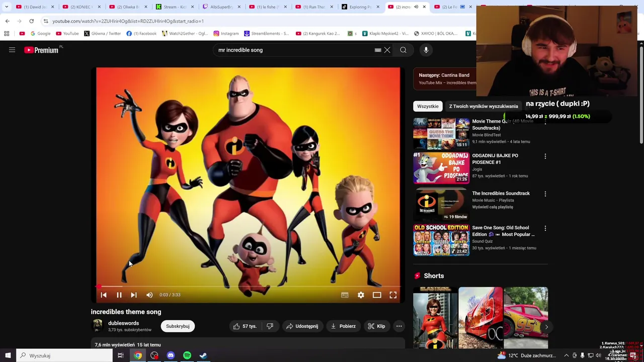Open Windows Start menu
The width and height of the screenshot is (644, 362).
coord(8,355)
